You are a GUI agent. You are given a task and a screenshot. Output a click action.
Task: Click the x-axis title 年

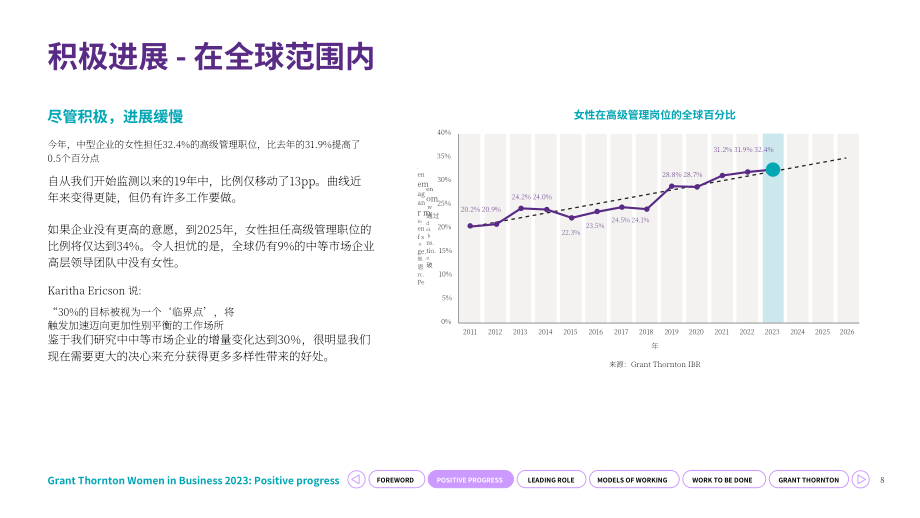click(655, 346)
